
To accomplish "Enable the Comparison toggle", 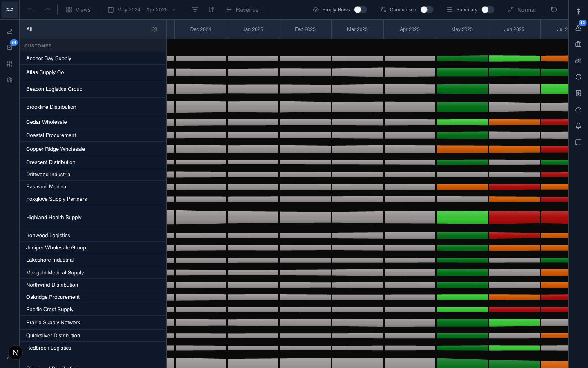I will (x=427, y=9).
